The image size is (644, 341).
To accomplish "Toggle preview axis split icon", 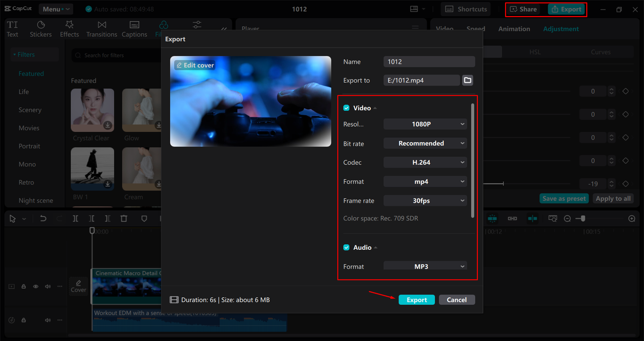I will pos(532,219).
